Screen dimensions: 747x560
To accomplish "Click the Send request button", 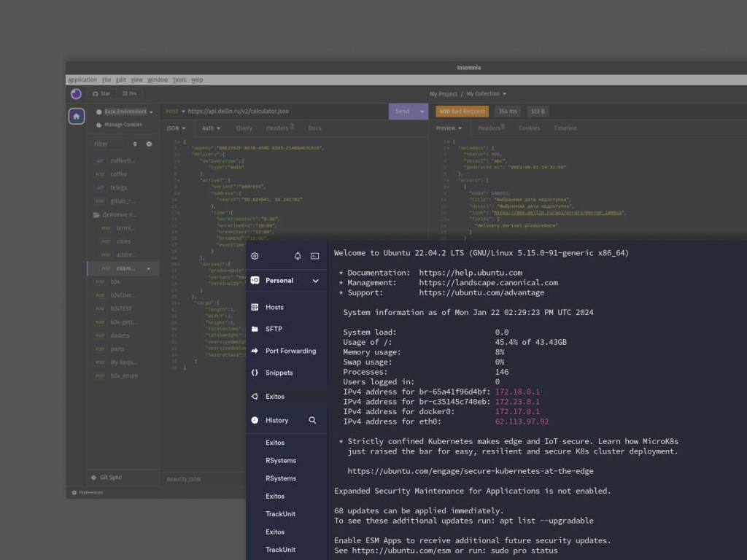I will click(x=402, y=112).
